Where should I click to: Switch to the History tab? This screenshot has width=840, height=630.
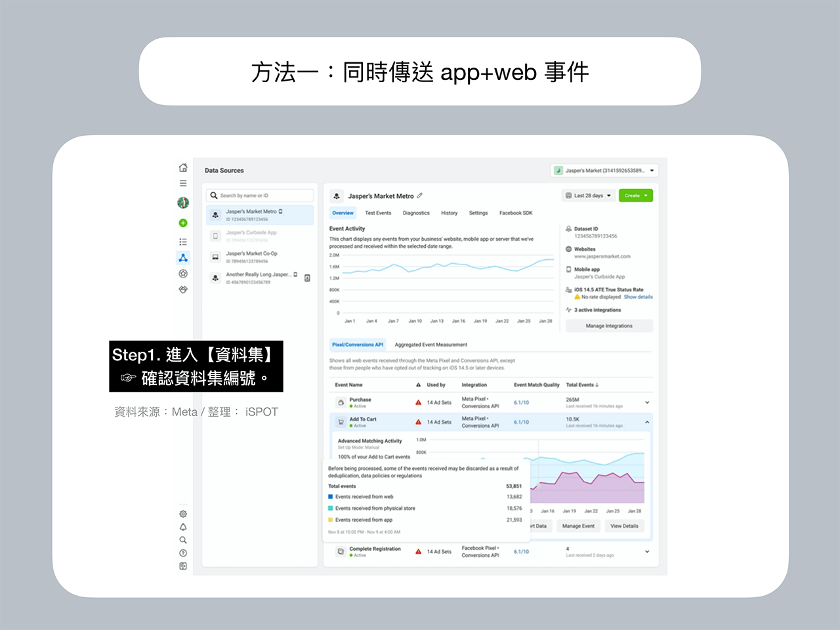point(450,213)
